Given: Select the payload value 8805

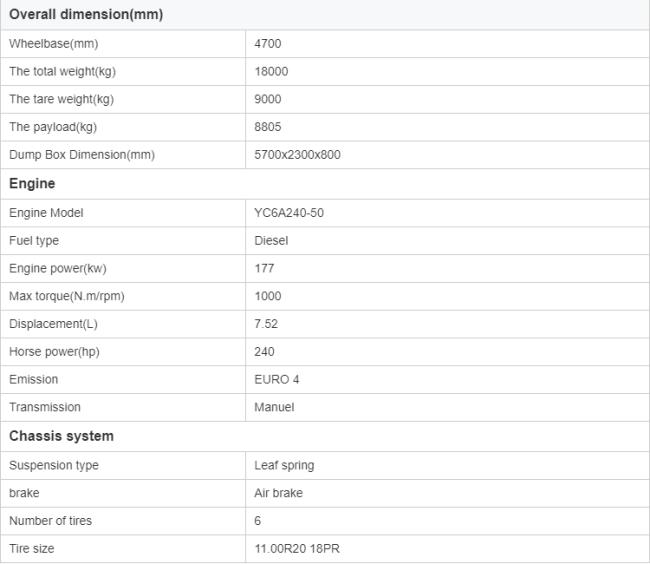Looking at the screenshot, I should pyautogui.click(x=269, y=127).
